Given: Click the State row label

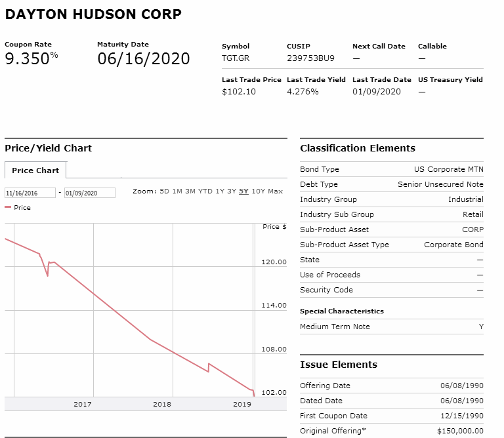Looking at the screenshot, I should [310, 260].
